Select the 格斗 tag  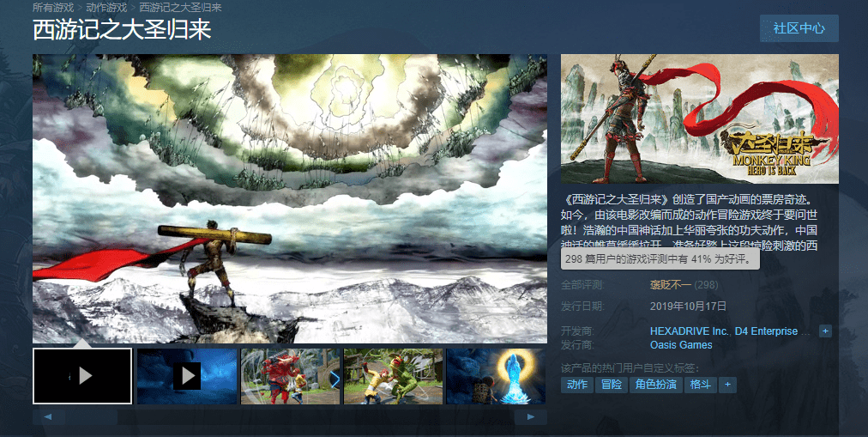click(x=700, y=385)
